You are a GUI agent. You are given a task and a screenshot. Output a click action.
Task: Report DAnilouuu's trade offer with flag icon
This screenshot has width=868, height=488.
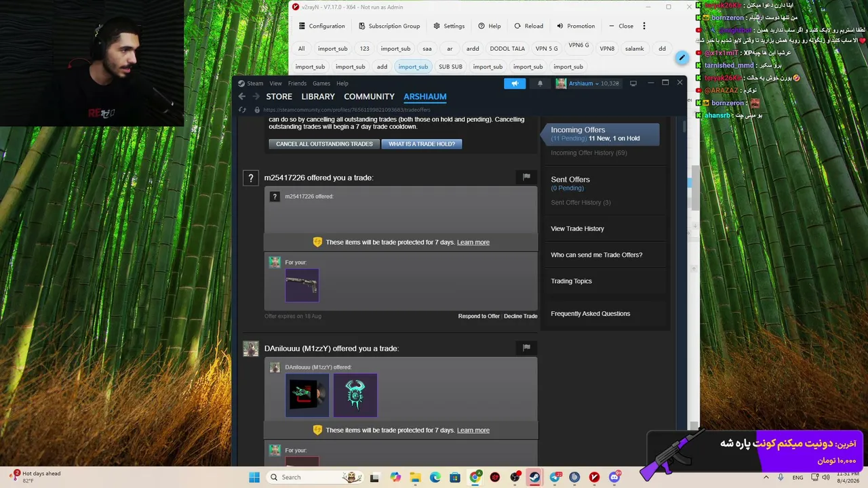coord(526,348)
